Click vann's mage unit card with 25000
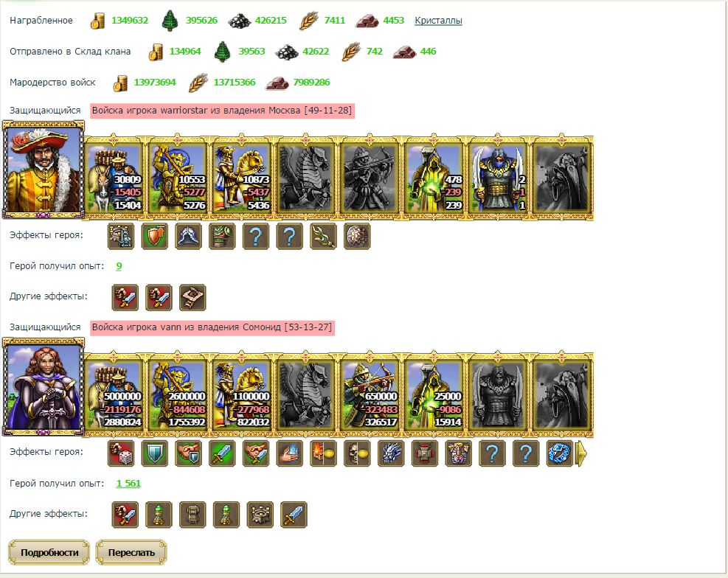 coord(434,394)
